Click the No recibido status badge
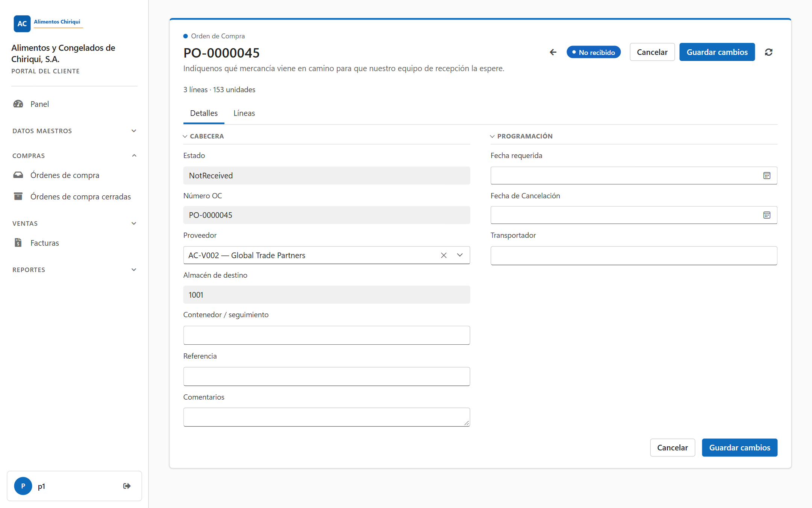Screen dimensions: 812x508 coord(594,52)
